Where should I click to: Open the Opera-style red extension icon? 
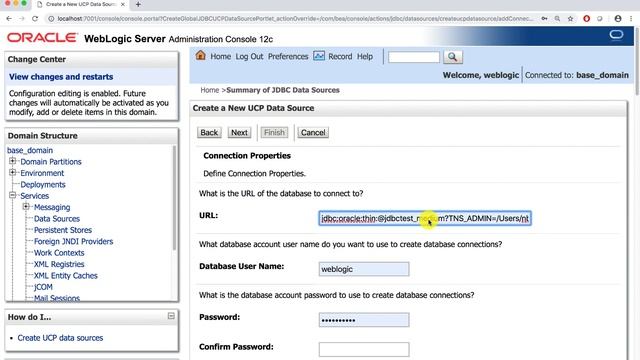click(587, 18)
